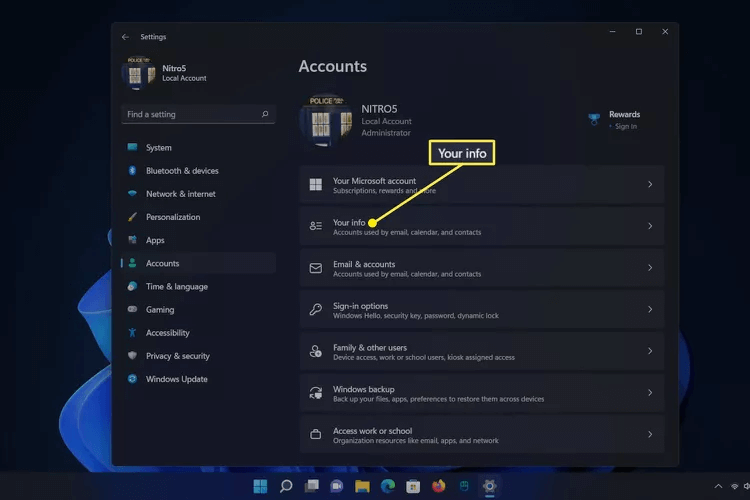Open File Explorer from the taskbar
Viewport: 750px width, 500px height.
(363, 486)
